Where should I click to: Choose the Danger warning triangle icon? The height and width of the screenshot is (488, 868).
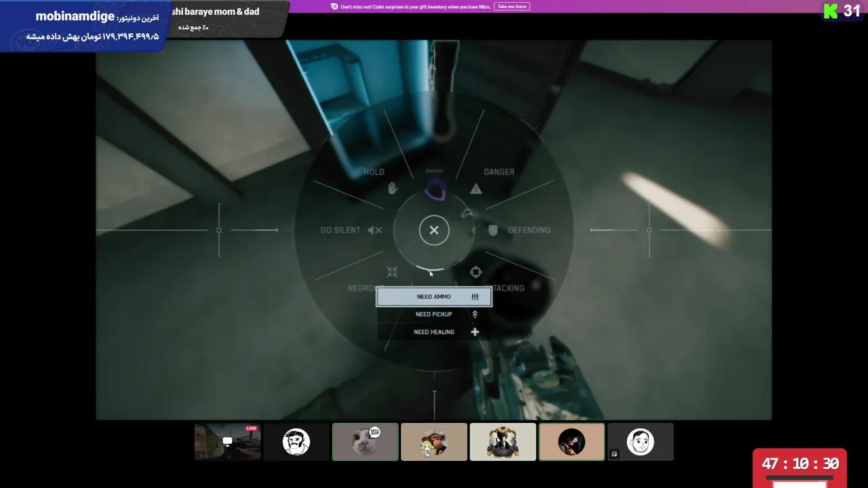(x=476, y=189)
